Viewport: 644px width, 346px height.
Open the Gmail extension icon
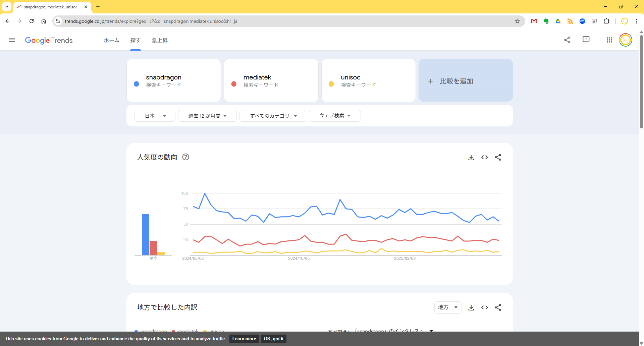534,21
